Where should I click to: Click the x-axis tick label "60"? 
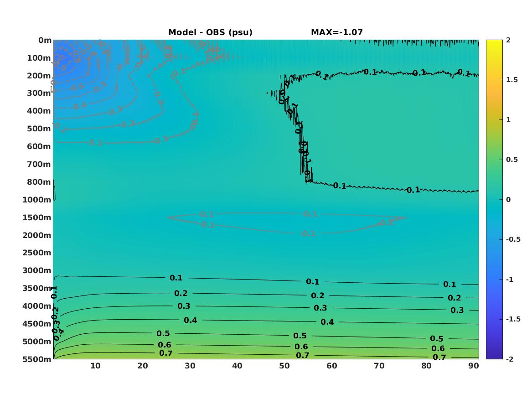tap(332, 366)
